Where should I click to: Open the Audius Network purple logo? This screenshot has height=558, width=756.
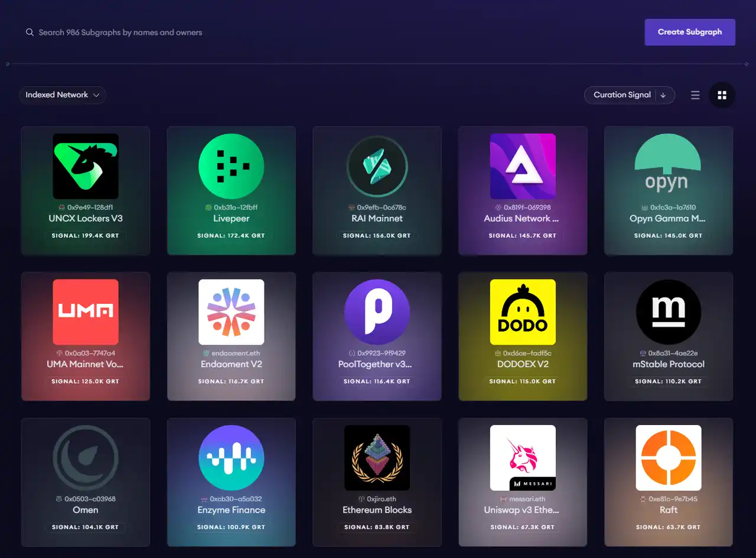pos(523,166)
